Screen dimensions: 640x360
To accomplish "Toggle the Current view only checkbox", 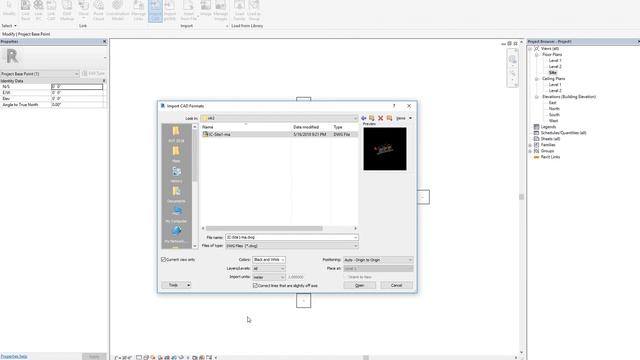I will 164,260.
